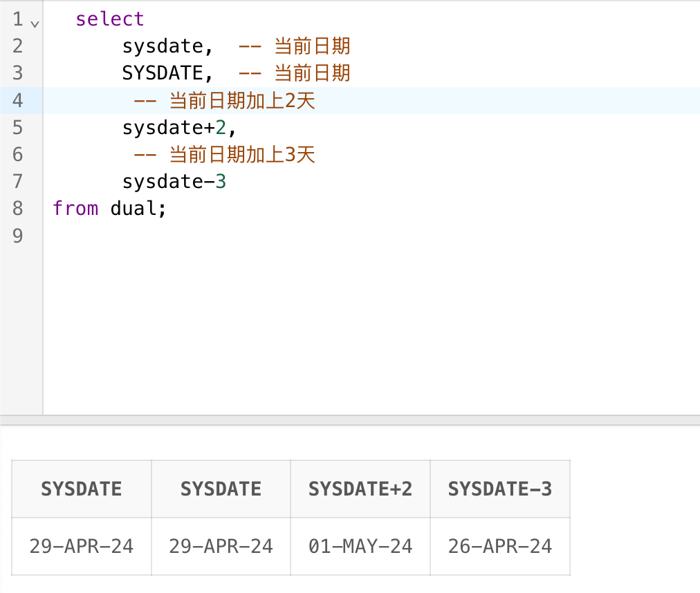Click SYSDATE-3 column header
Viewport: 700px width, 593px height.
tap(500, 489)
